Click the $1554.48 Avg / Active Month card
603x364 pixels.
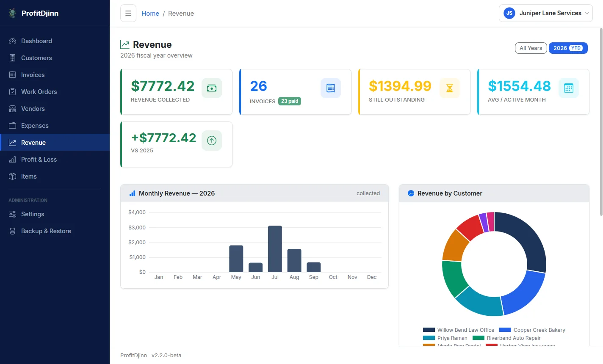coord(533,92)
